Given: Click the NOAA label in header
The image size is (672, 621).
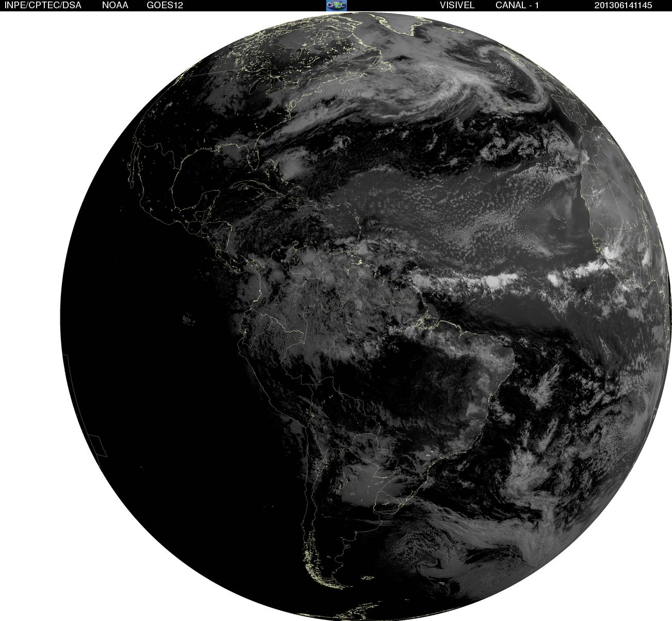Looking at the screenshot, I should [x=116, y=5].
